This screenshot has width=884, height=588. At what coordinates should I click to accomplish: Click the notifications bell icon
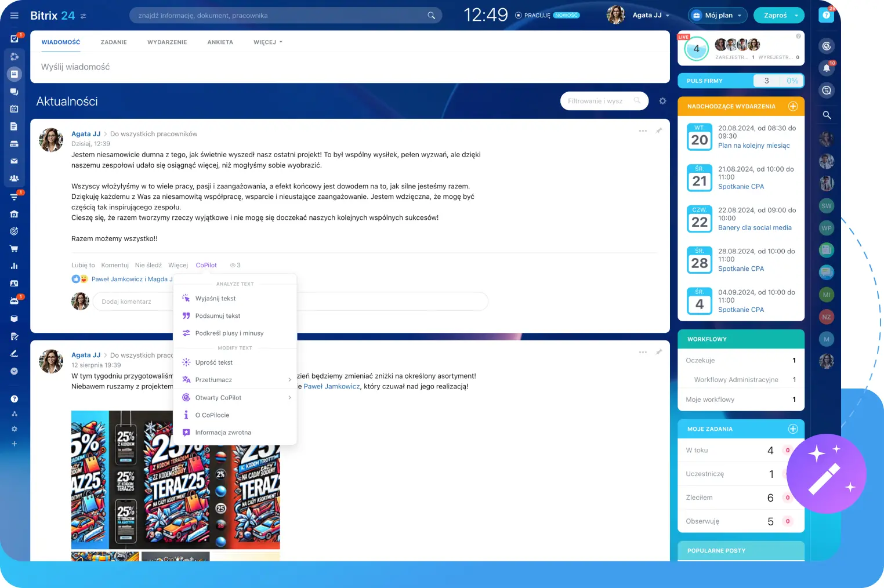pos(827,68)
